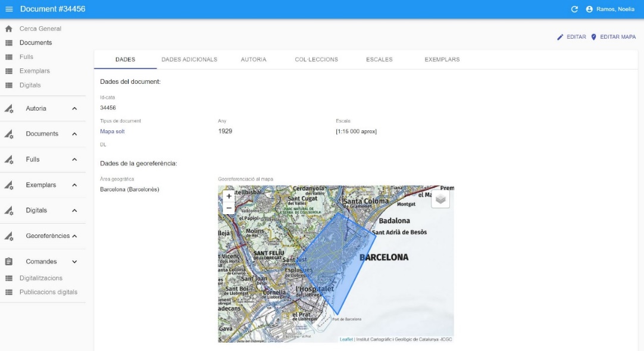Open the hamburger navigation menu

(9, 9)
